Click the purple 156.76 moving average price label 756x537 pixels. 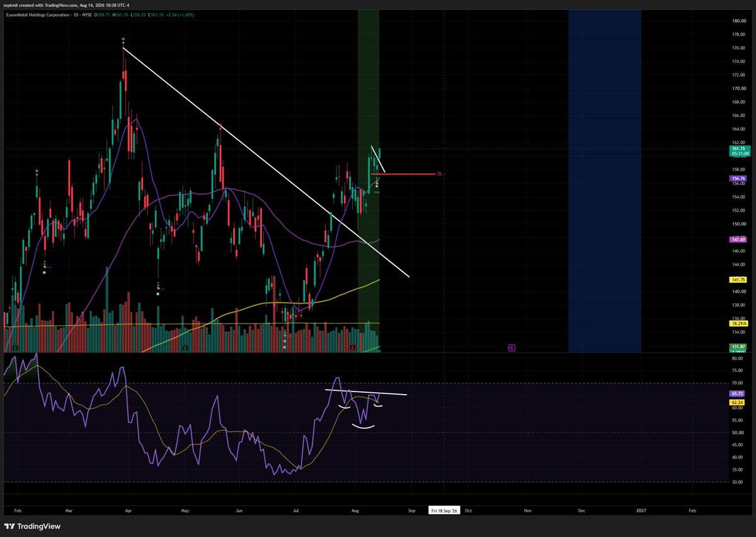click(x=738, y=178)
